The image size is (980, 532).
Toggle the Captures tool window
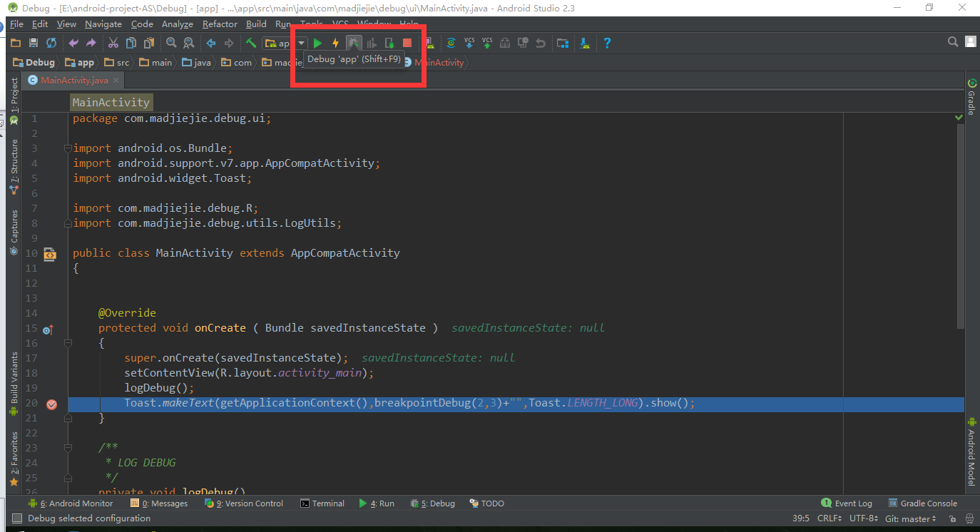pos(14,232)
